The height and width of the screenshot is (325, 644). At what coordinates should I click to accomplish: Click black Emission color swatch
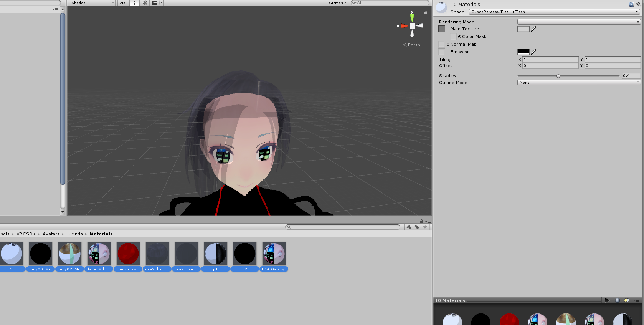523,51
